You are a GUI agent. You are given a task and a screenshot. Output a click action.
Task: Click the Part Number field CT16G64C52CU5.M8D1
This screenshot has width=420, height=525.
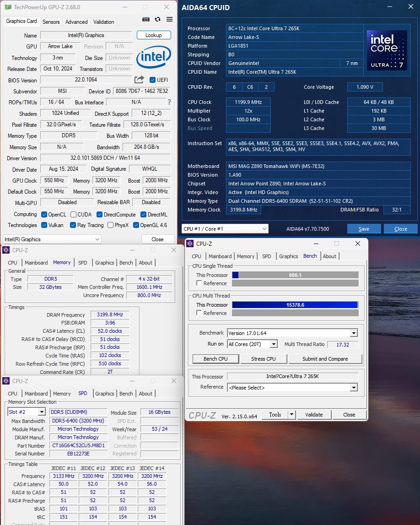(78, 446)
